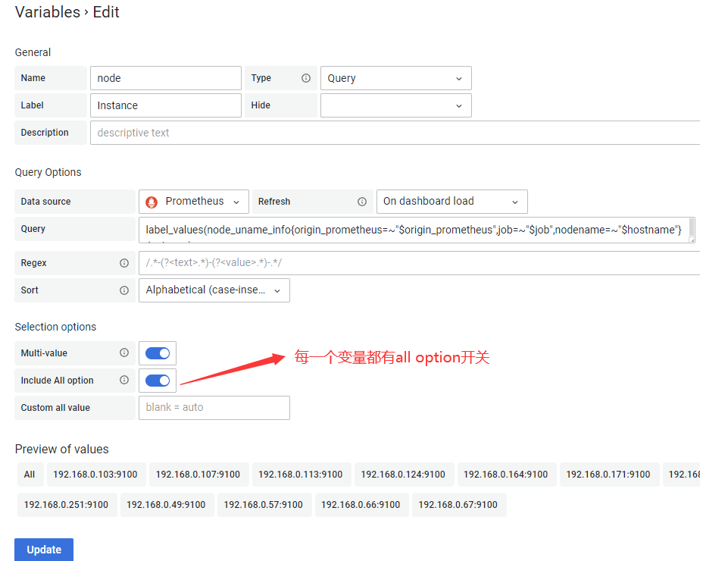Viewport: 728px width, 561px height.
Task: Click preview value 192.168.0.49:9100
Action: [166, 505]
